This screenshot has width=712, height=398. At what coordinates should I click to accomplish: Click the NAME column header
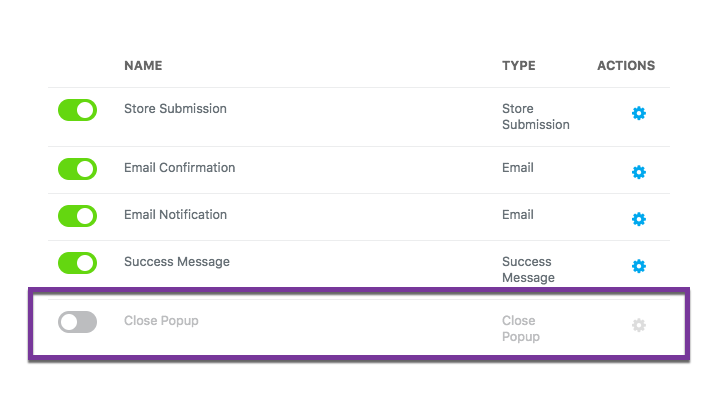click(x=143, y=65)
